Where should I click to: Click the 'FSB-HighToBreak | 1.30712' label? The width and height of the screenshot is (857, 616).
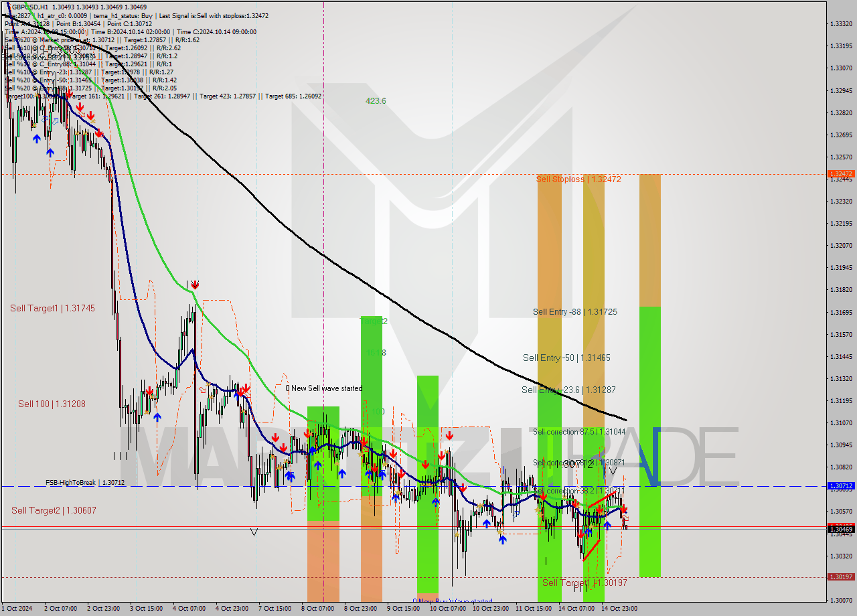pyautogui.click(x=85, y=482)
